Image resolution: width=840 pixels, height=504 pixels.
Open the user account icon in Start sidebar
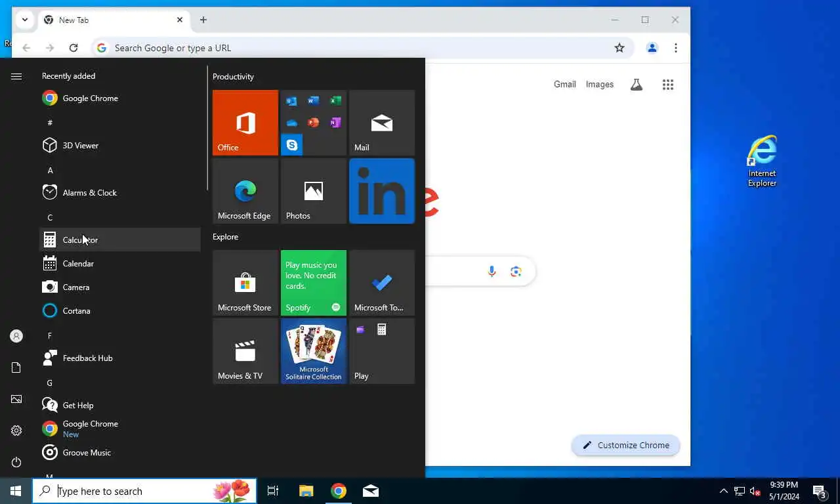[16, 336]
